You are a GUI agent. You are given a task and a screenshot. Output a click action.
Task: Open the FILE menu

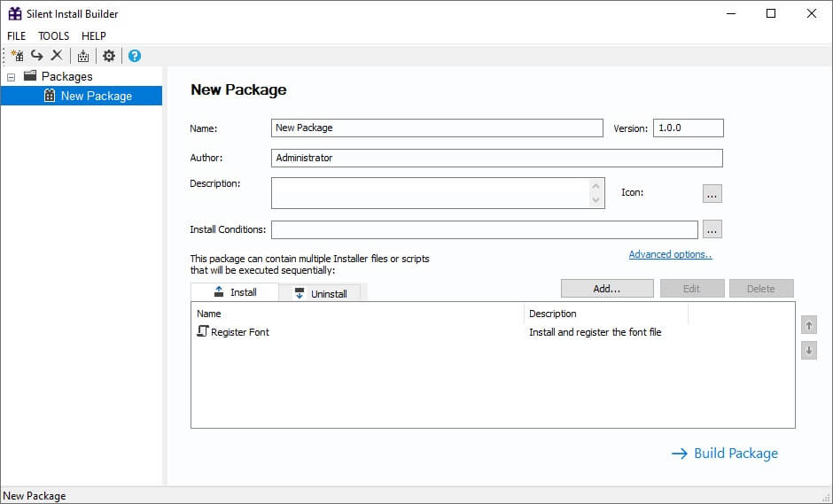coord(17,35)
